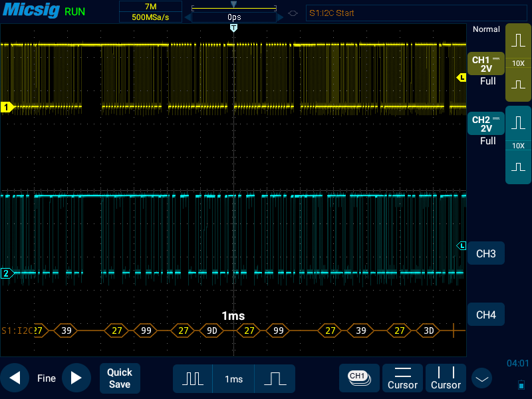Toggle CH2 2V channel button

tap(486, 124)
